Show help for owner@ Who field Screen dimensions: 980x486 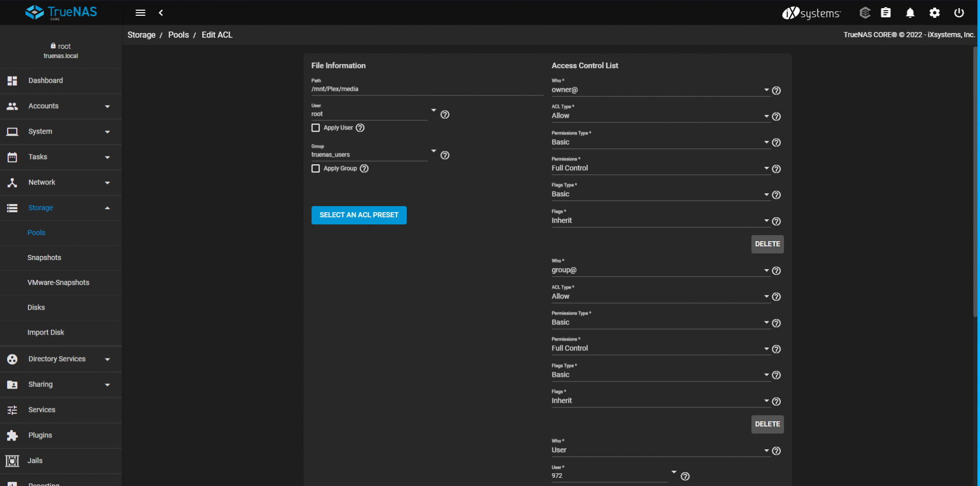tap(776, 91)
